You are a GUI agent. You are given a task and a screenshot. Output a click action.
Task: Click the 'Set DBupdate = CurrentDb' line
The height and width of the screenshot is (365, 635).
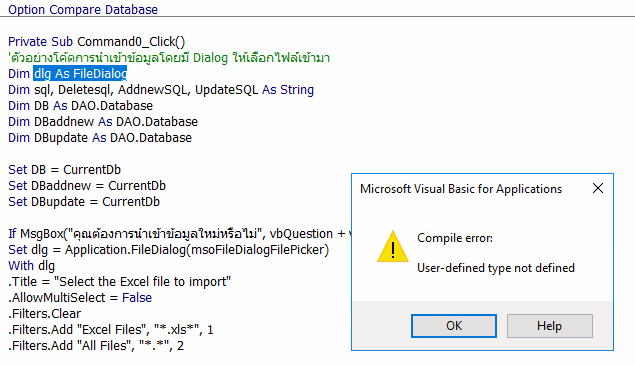click(x=84, y=202)
